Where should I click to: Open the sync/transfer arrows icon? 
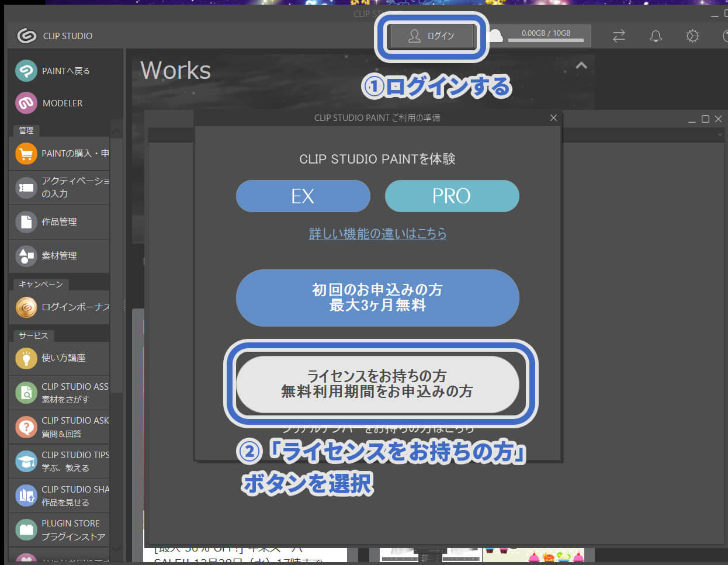(x=619, y=36)
